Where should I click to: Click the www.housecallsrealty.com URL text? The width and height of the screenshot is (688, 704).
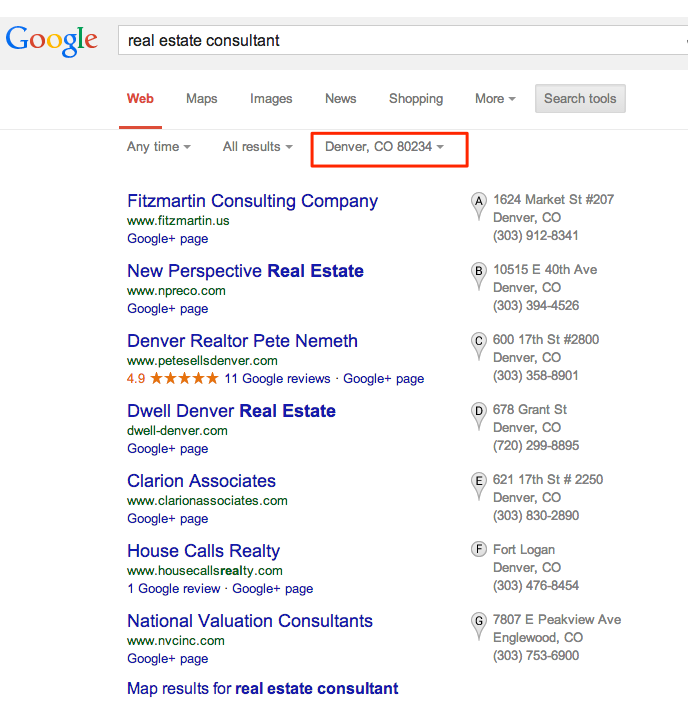(x=205, y=571)
